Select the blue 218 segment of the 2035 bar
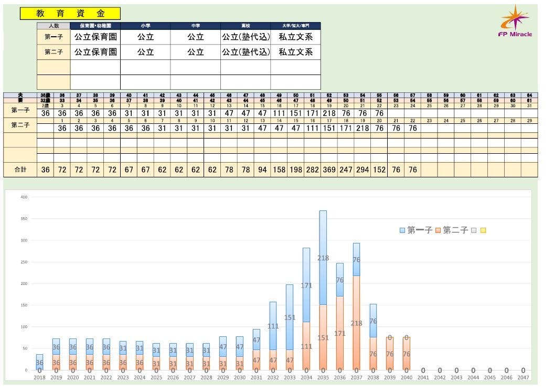The height and width of the screenshot is (392, 554). (323, 258)
